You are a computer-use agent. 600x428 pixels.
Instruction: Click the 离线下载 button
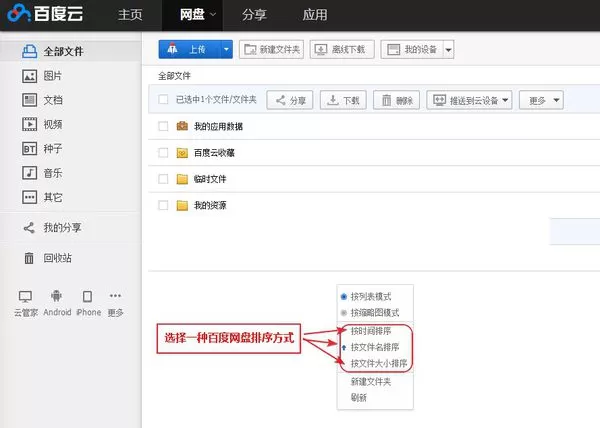pos(342,49)
